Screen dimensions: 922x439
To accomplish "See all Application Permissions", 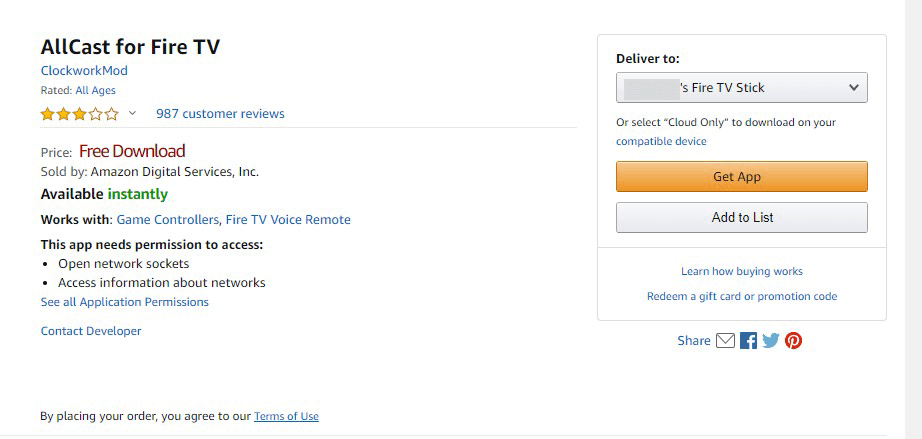I will [125, 302].
